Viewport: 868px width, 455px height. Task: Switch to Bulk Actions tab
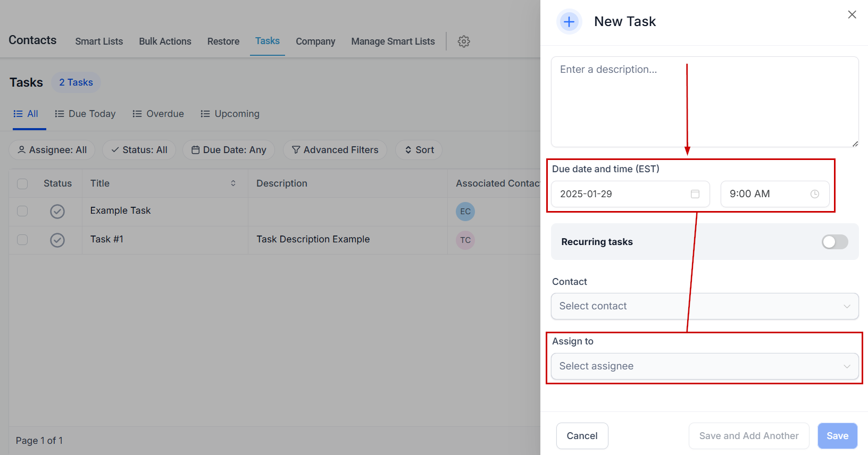point(165,41)
